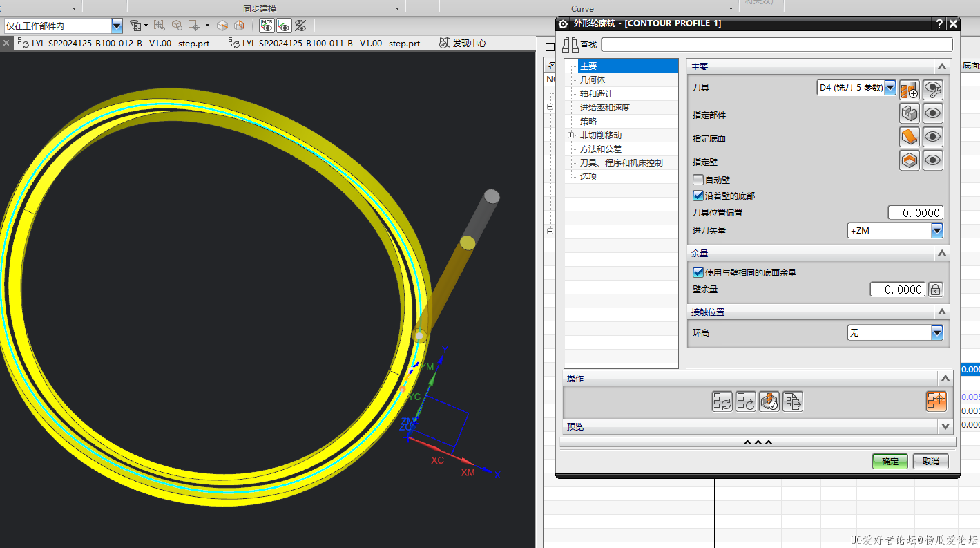Click the 刀具位置偏置 value field
Viewport: 980px width, 548px height.
(915, 213)
